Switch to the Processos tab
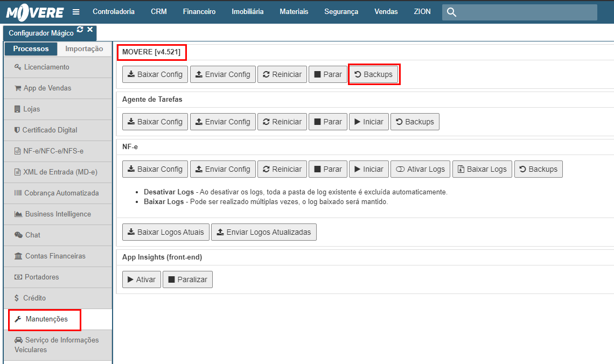The width and height of the screenshot is (614, 364). (31, 48)
